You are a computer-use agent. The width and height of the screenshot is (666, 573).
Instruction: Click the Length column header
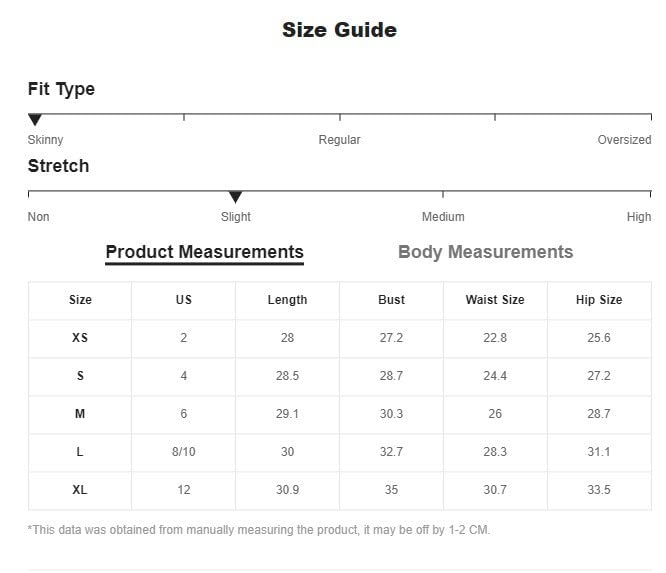click(x=287, y=300)
